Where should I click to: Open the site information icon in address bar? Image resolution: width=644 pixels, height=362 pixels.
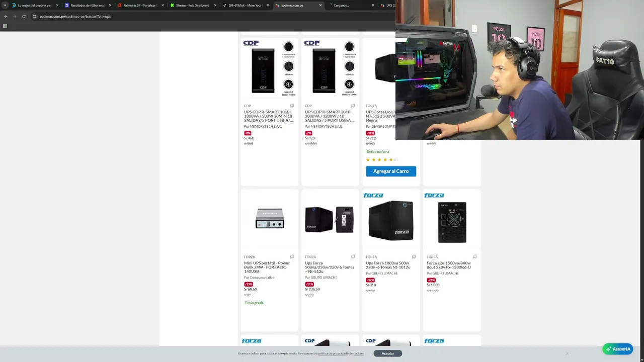point(34,16)
